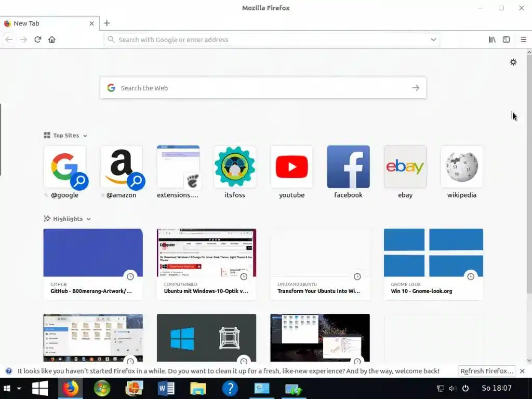Viewport: 532px width, 399px height.
Task: Go back with the back arrow
Action: tap(9, 39)
